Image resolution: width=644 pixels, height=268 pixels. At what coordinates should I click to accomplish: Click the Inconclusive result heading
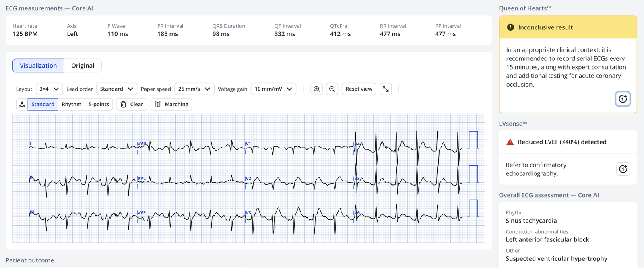coord(545,27)
